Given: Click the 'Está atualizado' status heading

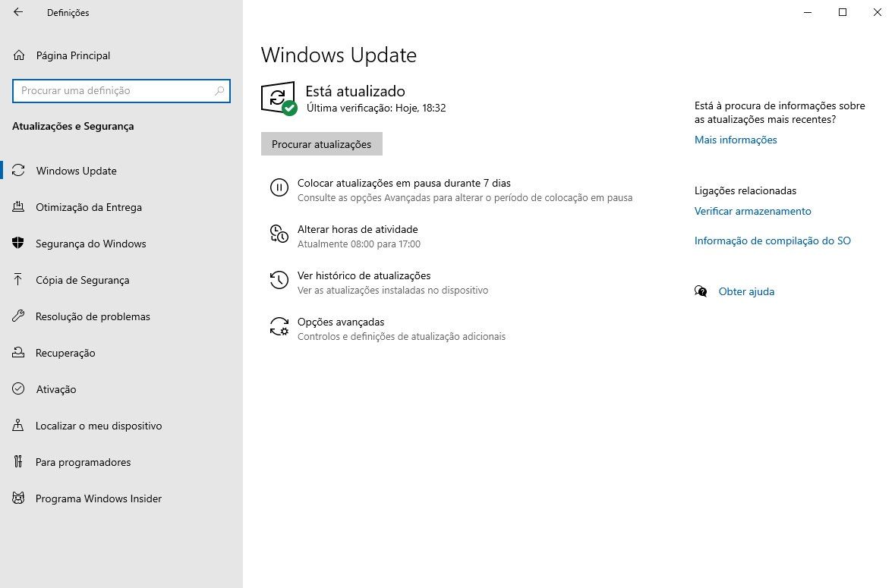Looking at the screenshot, I should [x=355, y=91].
